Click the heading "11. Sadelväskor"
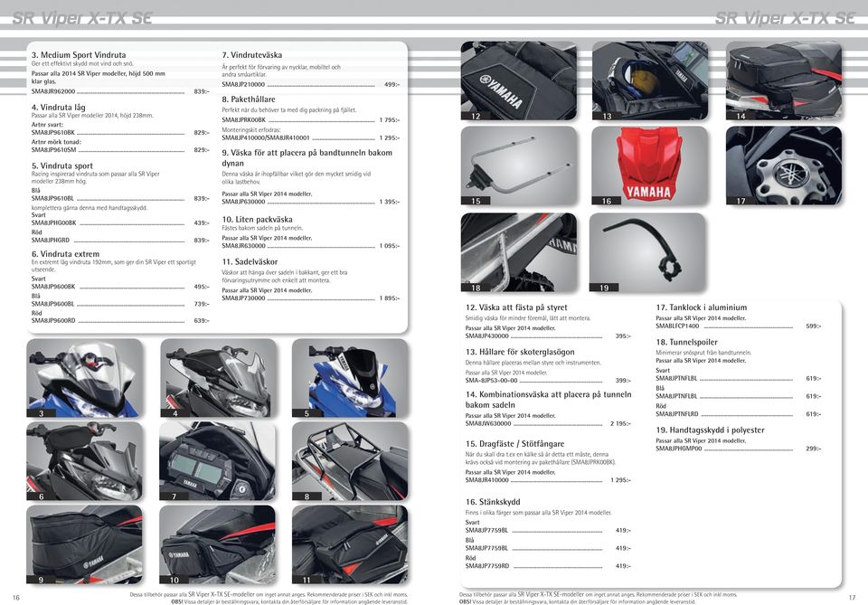This screenshot has width=868, height=605. pyautogui.click(x=250, y=262)
